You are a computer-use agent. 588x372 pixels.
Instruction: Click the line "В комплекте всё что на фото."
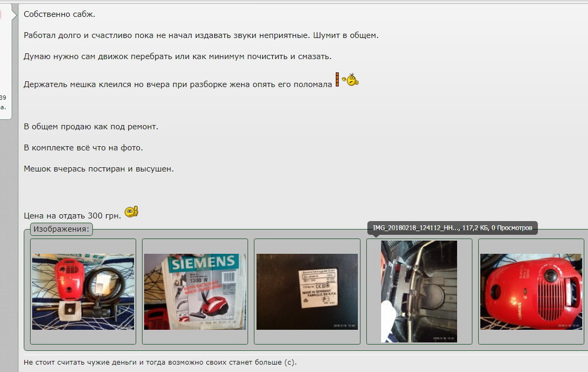(83, 148)
